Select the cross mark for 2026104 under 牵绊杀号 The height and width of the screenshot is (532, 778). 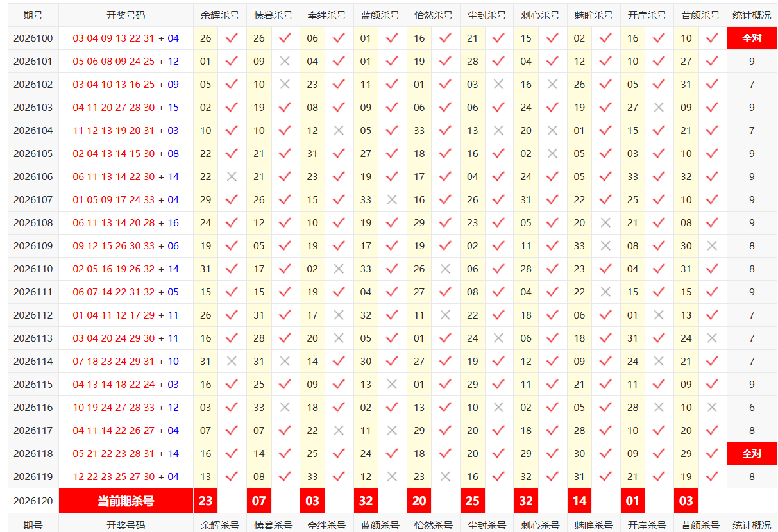(339, 131)
